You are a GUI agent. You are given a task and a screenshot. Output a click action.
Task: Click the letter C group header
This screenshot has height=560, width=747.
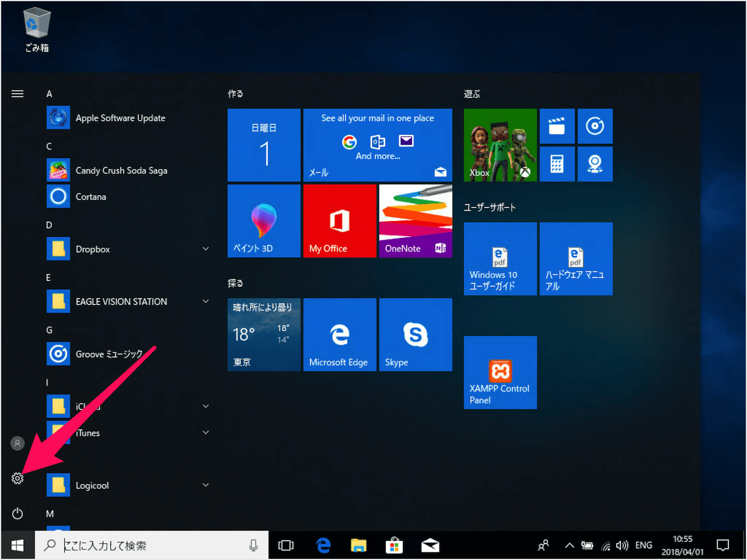(49, 146)
